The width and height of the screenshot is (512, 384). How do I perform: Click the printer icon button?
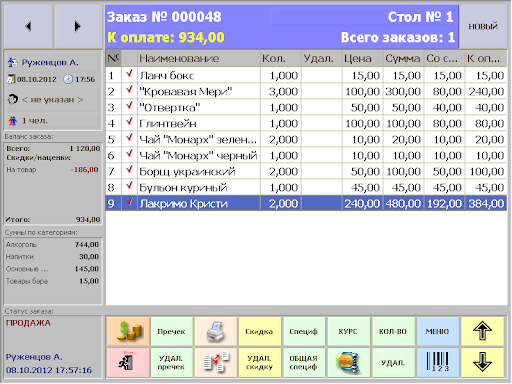point(216,331)
